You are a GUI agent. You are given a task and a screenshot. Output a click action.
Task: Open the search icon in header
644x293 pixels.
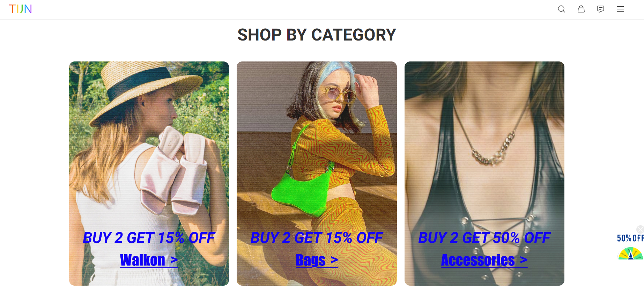(x=561, y=9)
